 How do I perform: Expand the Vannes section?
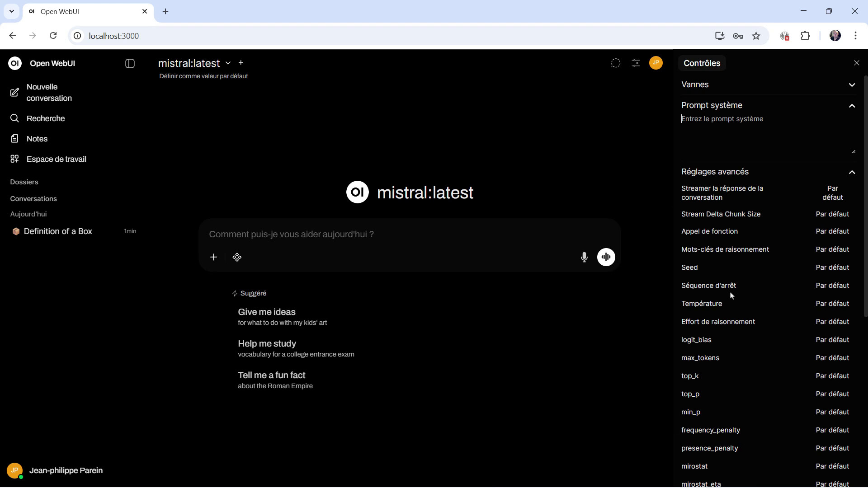(x=852, y=85)
